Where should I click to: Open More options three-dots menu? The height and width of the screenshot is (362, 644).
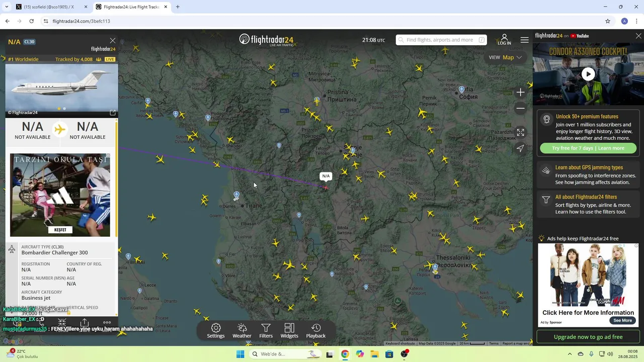pos(107,322)
